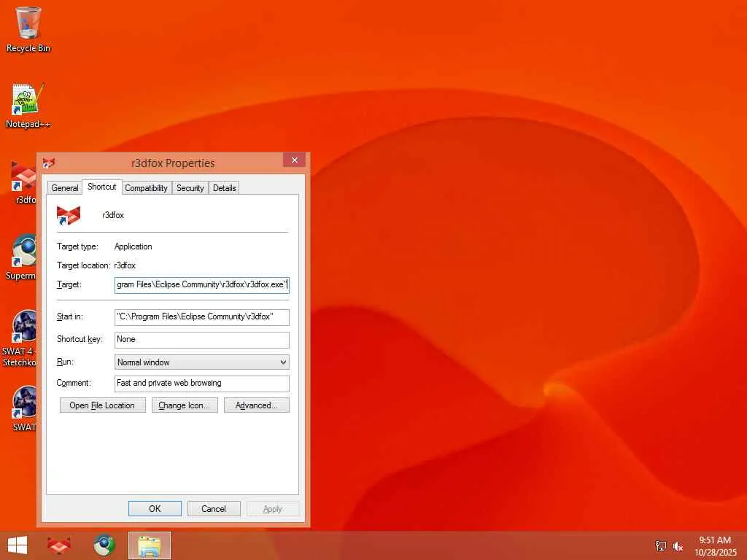Screen dimensions: 747x560
Task: Open the Windows Start button
Action: (18, 545)
